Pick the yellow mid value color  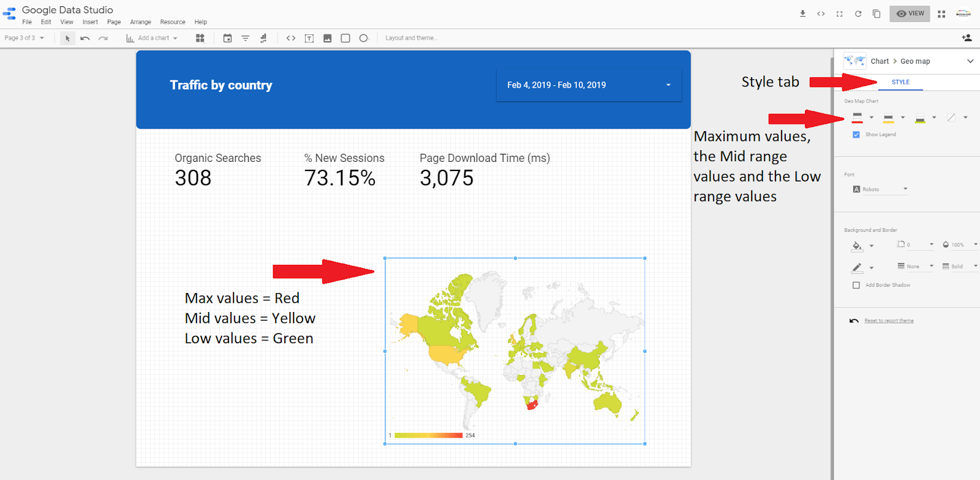point(888,118)
